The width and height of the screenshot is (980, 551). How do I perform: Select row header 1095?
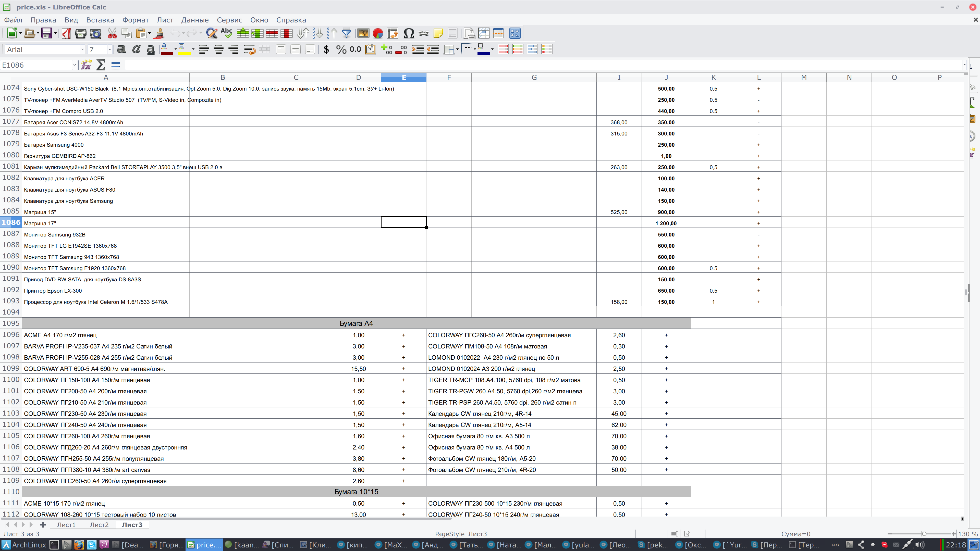click(11, 323)
